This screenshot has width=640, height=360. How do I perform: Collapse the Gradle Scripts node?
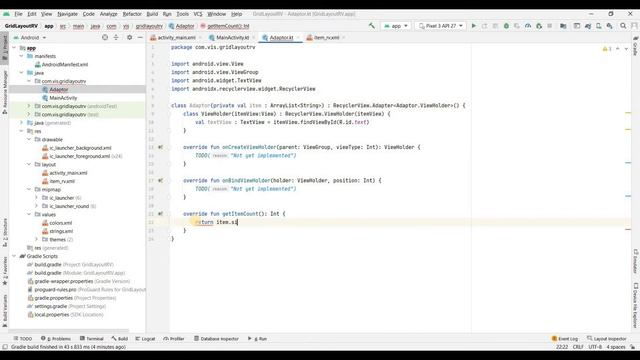[14, 256]
